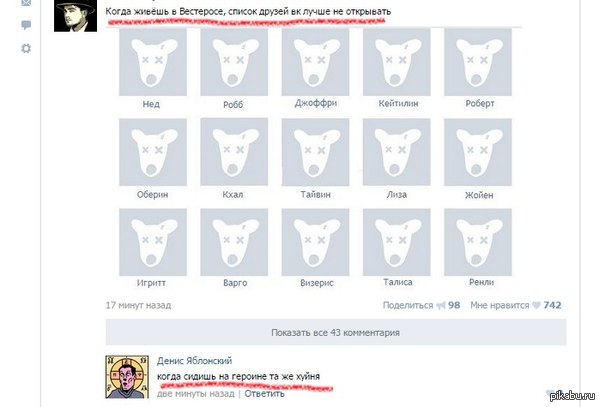
Task: Open the settings gear icon in sidebar
Action: 26,49
